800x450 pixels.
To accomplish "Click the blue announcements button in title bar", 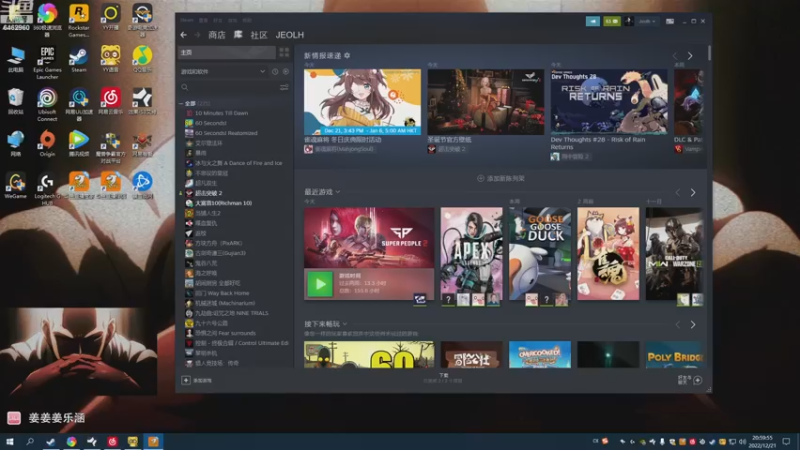I will click(x=592, y=21).
